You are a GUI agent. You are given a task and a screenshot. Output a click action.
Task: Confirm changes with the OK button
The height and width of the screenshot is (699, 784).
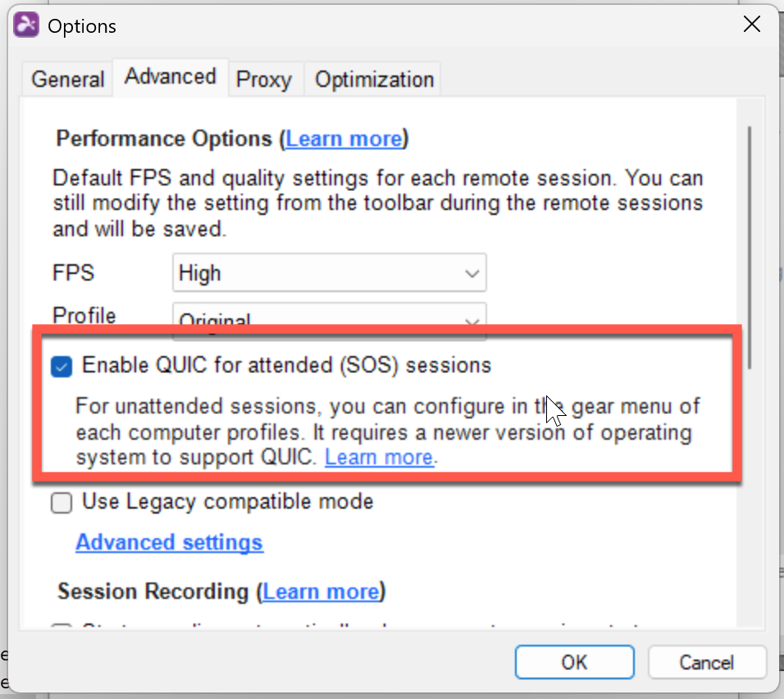[x=574, y=662]
